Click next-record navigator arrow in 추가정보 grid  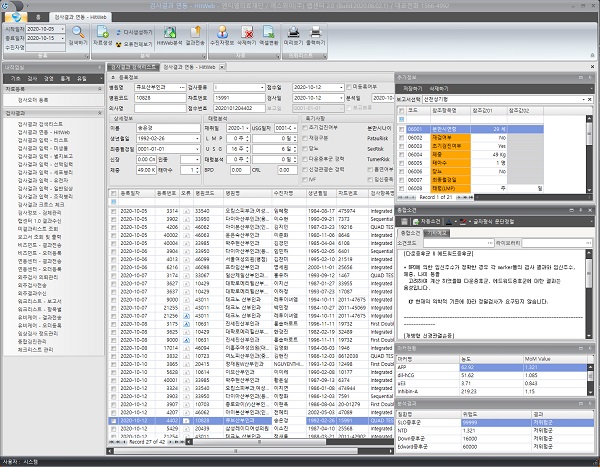(460, 197)
